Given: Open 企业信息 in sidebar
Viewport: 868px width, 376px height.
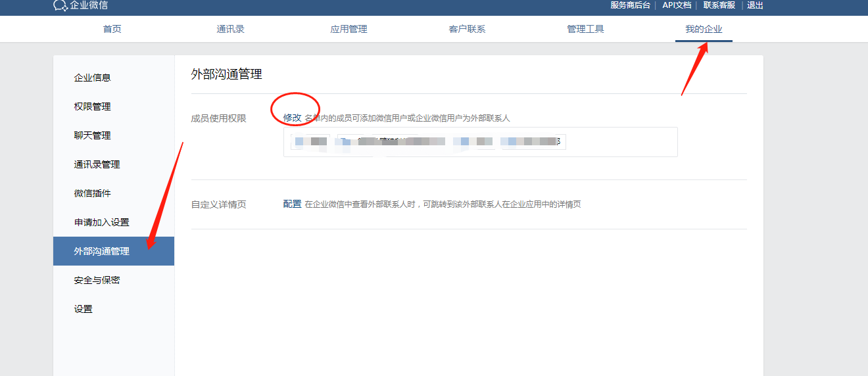Looking at the screenshot, I should click(114, 78).
